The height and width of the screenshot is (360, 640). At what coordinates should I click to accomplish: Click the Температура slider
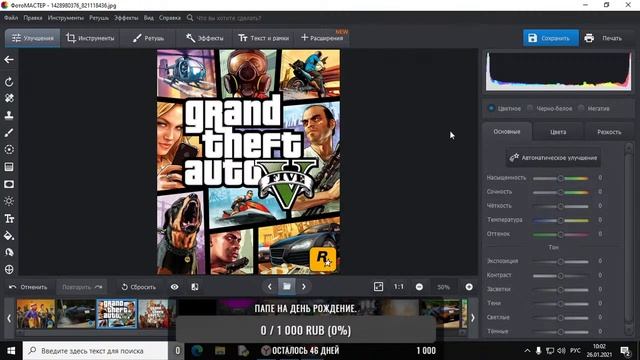[x=560, y=220]
